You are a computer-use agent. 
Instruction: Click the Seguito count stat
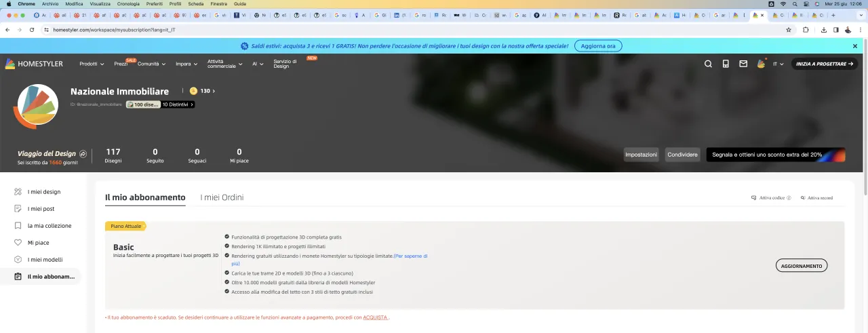click(155, 156)
